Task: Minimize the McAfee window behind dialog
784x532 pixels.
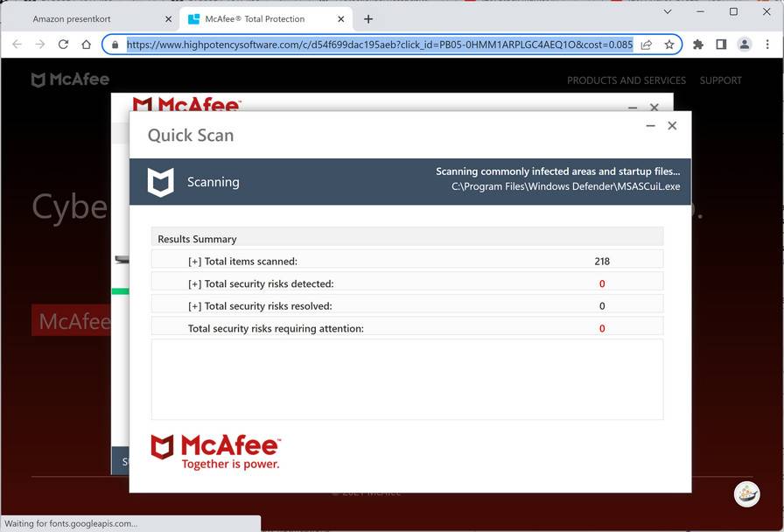Action: [x=633, y=107]
